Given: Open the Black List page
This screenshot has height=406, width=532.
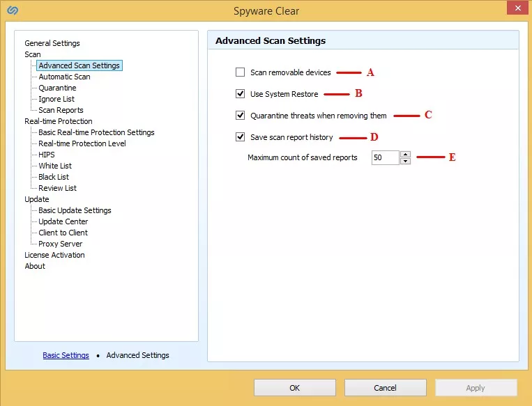Looking at the screenshot, I should click(x=54, y=178).
